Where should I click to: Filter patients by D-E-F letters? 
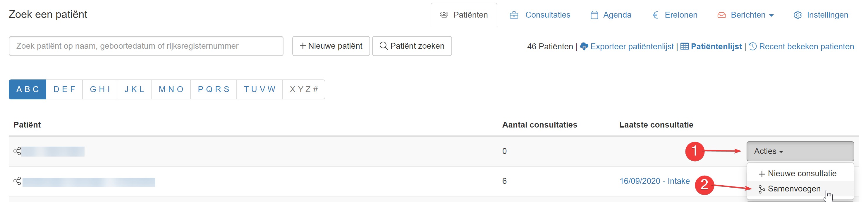point(64,89)
